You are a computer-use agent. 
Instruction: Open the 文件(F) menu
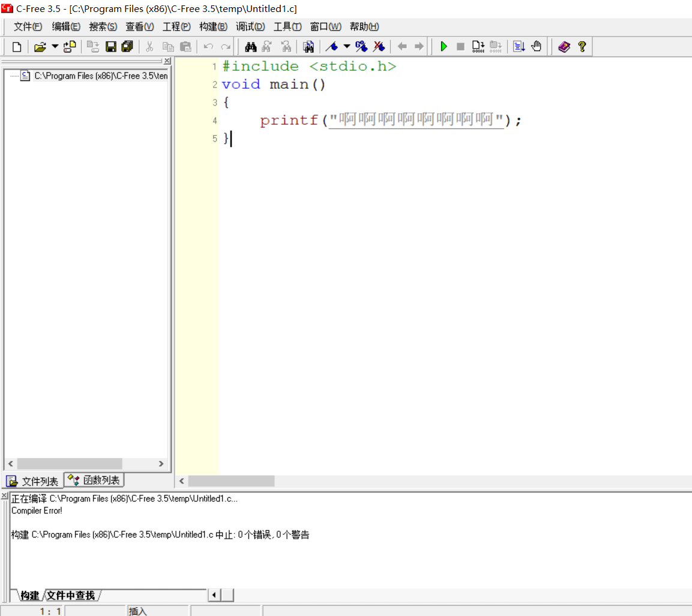click(x=28, y=27)
